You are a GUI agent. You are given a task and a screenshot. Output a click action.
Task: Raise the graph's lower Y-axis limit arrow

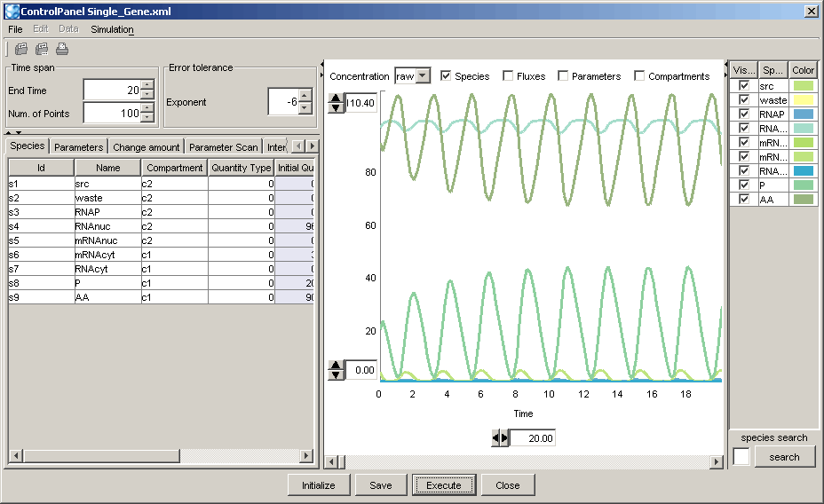336,365
